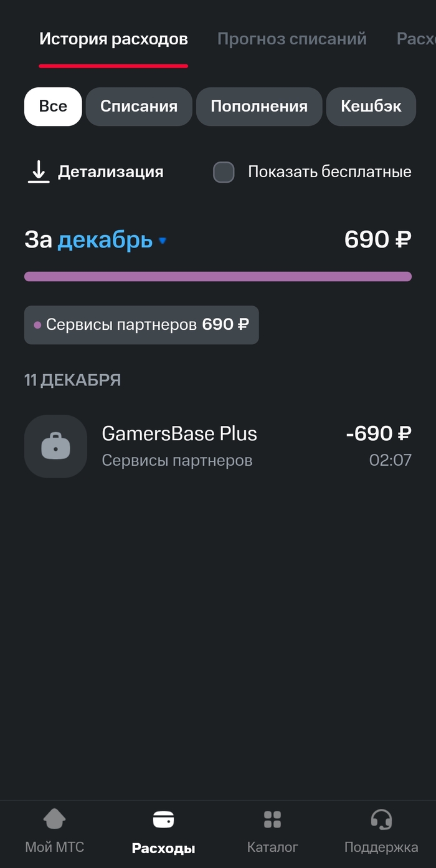This screenshot has width=436, height=868.
Task: Click the purple spending progress bar
Action: (x=218, y=276)
